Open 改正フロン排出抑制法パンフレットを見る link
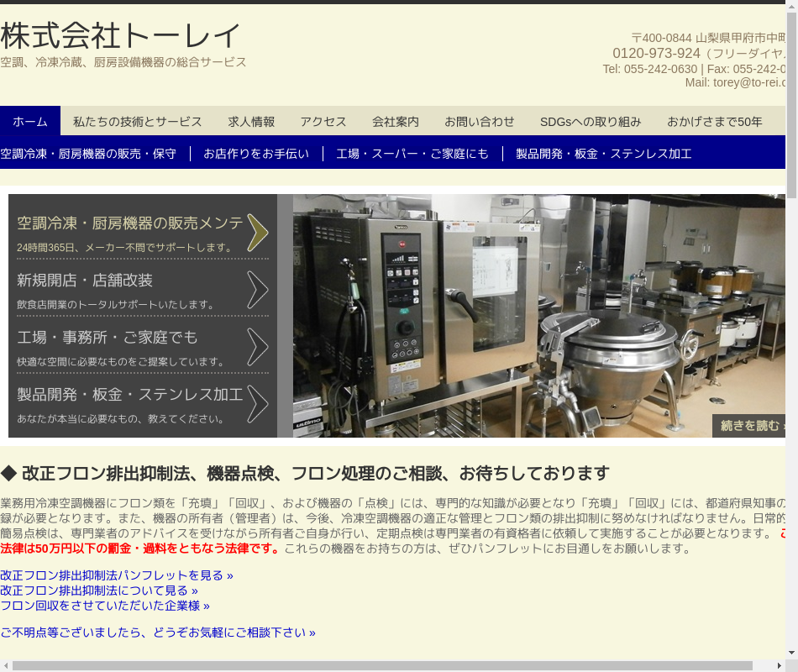This screenshot has width=798, height=672. click(x=117, y=575)
